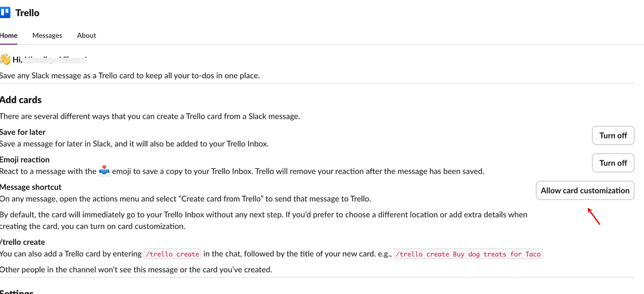Switch to the Home tab
Screen dimensions: 644x294
pos(9,35)
